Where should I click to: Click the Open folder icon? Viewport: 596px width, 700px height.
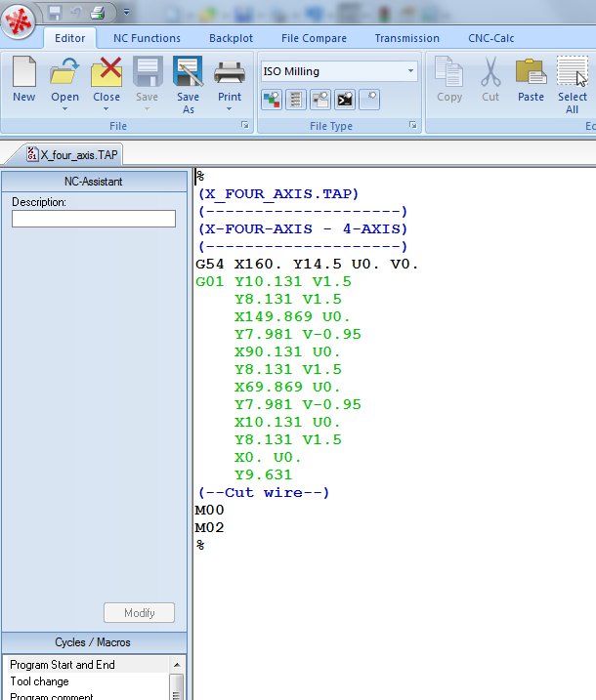pos(64,73)
